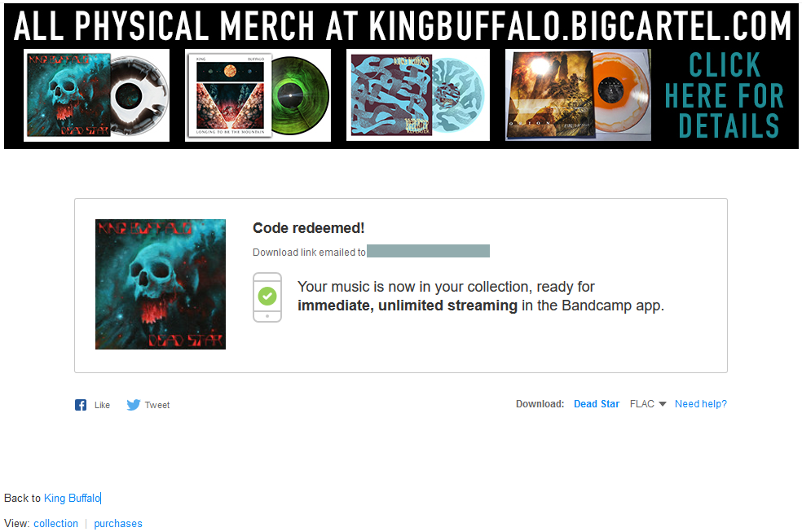Open the Need help? link
The image size is (802, 532).
pos(701,404)
